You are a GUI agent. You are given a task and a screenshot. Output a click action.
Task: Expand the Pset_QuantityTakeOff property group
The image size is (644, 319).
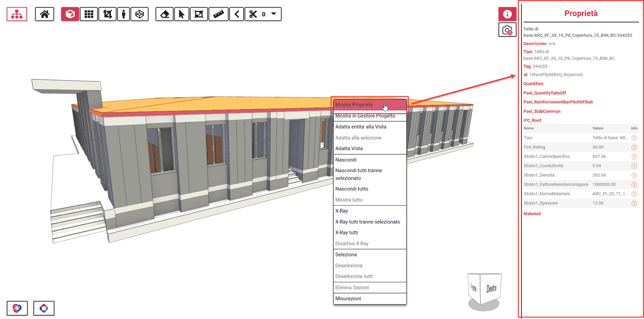pos(544,93)
